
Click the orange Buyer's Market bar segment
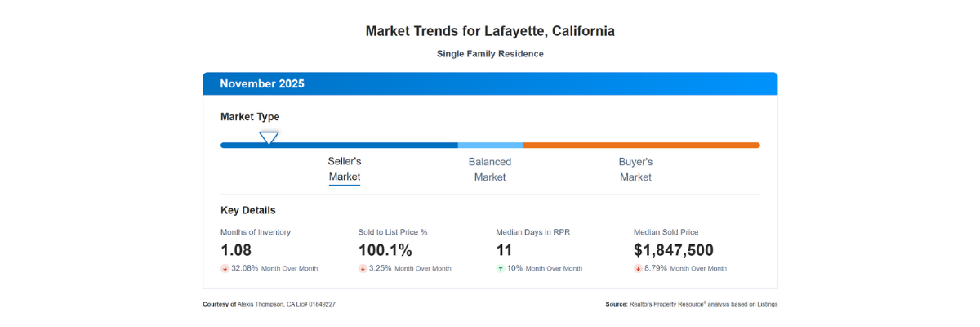click(641, 146)
